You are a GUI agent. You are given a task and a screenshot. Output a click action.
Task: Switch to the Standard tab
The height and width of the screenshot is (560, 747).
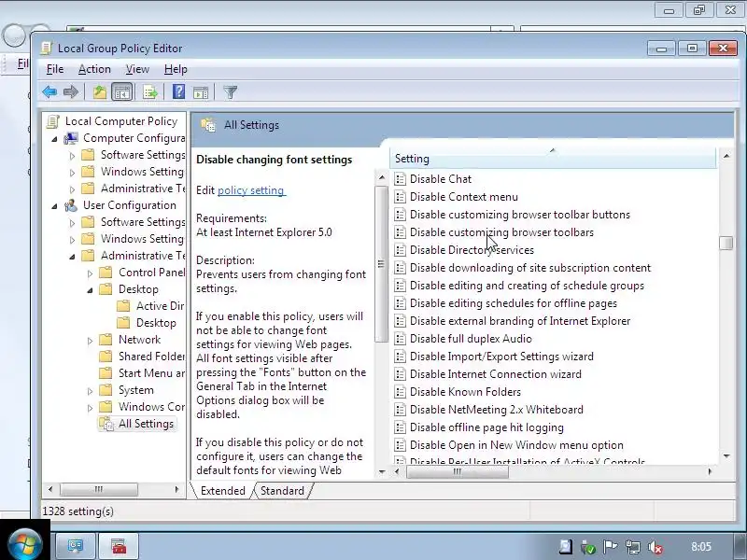point(282,491)
